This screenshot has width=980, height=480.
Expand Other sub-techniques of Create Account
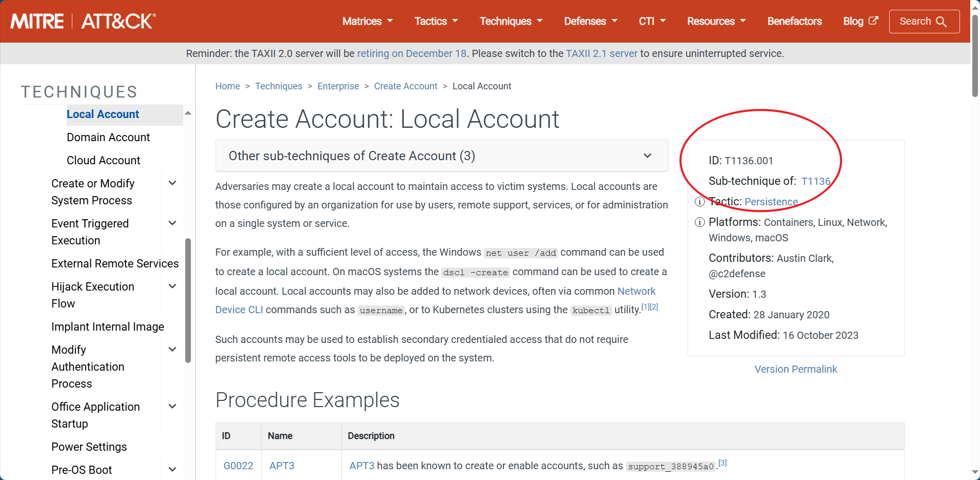[x=442, y=156]
